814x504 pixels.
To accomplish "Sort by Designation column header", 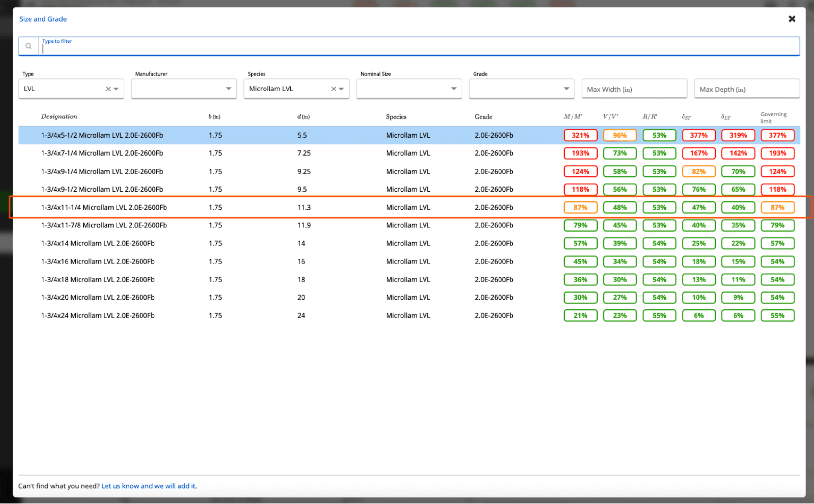I will pos(59,117).
